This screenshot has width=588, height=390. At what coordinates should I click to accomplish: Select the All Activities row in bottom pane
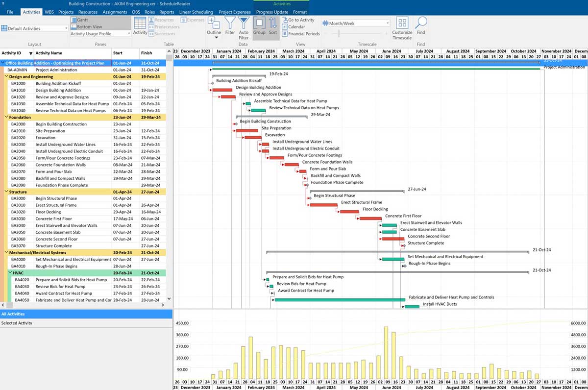click(x=86, y=314)
